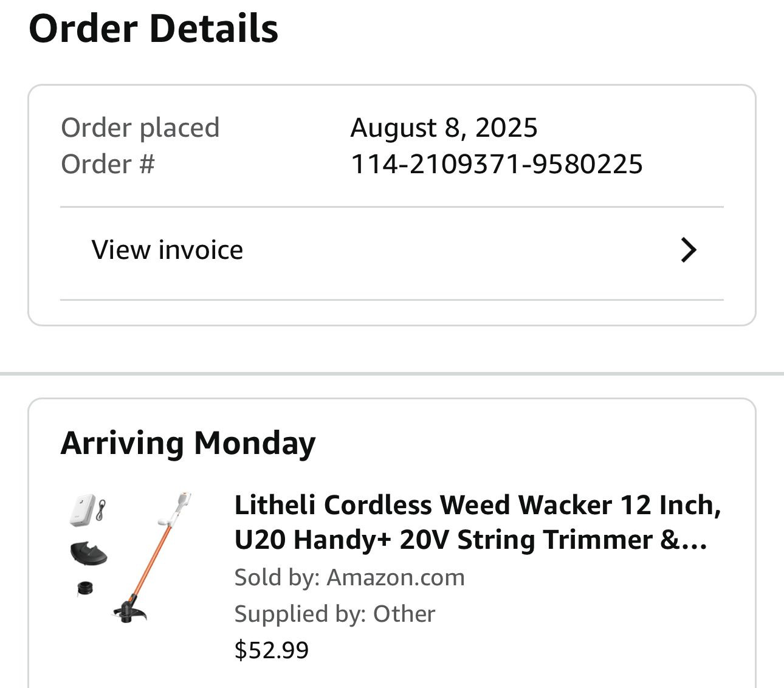Click the Supplied by: Other text

(335, 614)
